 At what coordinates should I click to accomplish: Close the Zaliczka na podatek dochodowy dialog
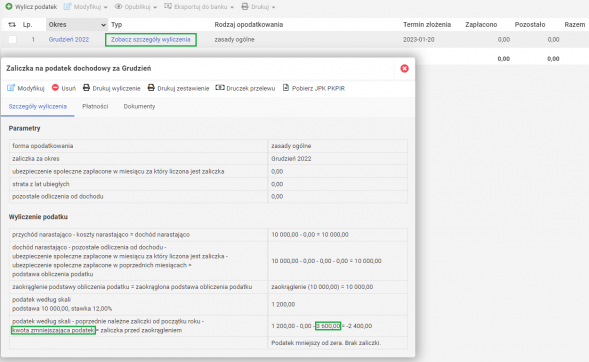pos(405,68)
